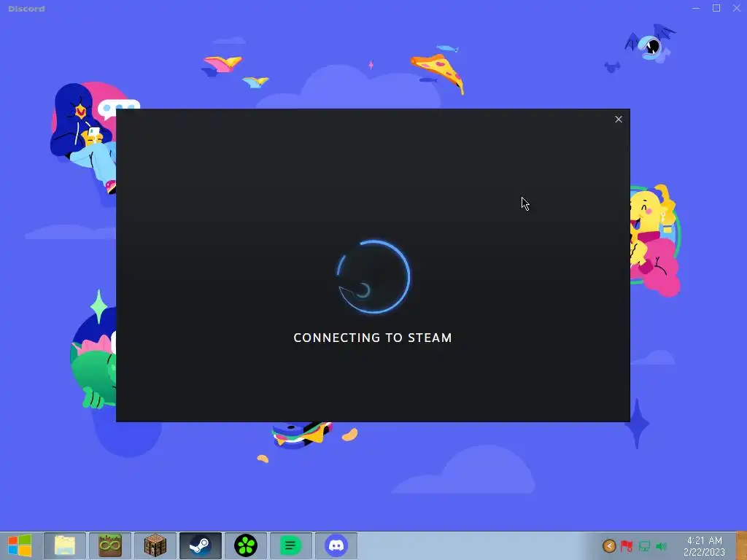Maximize the Discord window
This screenshot has height=560, width=747.
coord(716,8)
